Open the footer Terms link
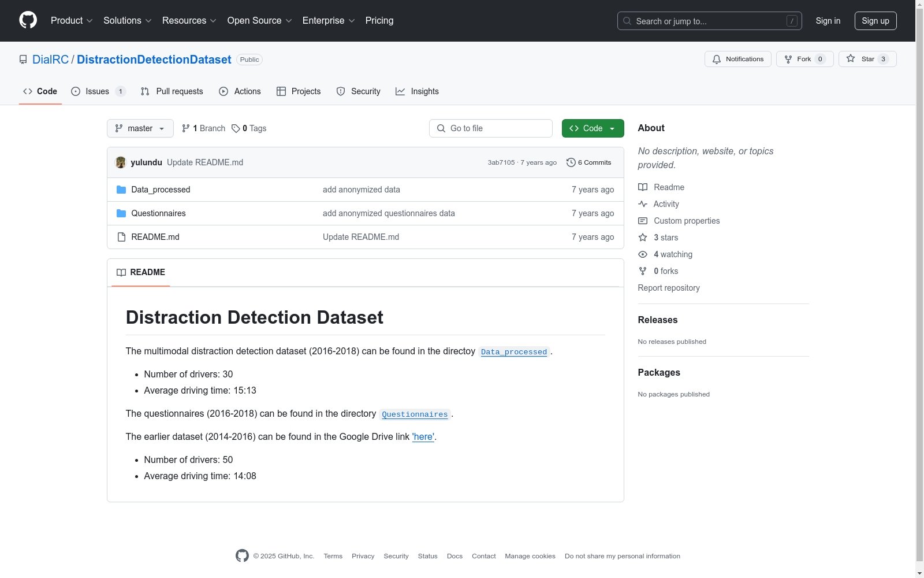 point(333,556)
